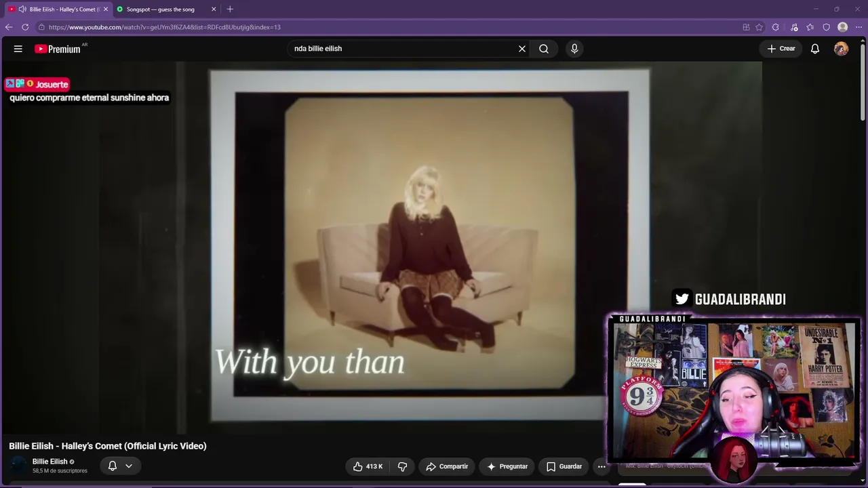Dislike the Halley's Comet video
Viewport: 868px width, 488px height.
pos(402,466)
